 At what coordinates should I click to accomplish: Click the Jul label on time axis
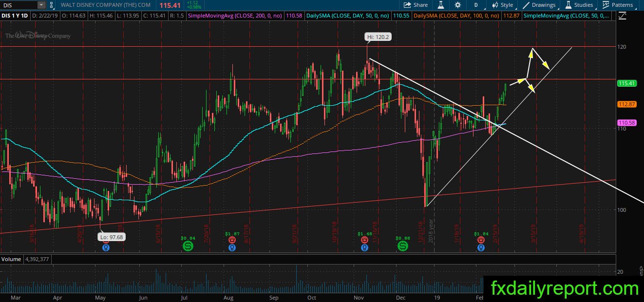[x=185, y=297]
